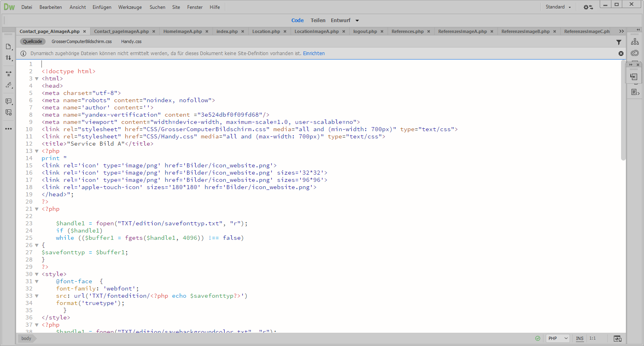Open the file management icon in left toolbar
This screenshot has width=644, height=346.
[8, 47]
